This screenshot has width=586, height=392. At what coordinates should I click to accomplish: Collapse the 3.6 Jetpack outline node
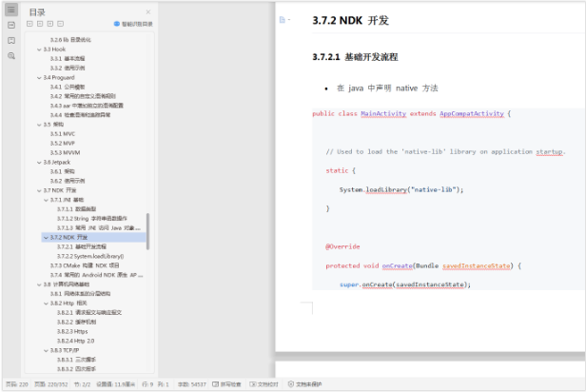pos(39,162)
